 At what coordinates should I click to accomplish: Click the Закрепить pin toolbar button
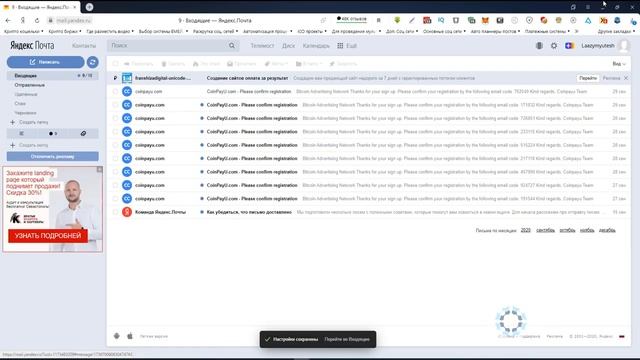point(343,64)
